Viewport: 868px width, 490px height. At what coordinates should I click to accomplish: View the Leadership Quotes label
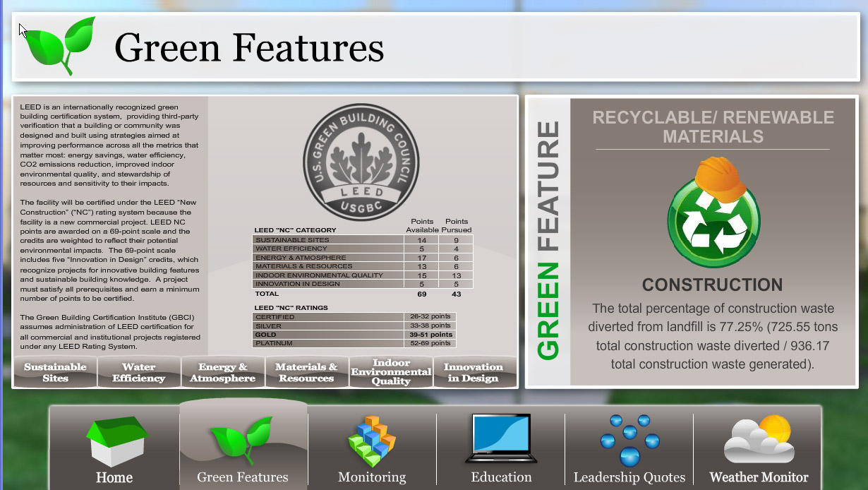click(x=629, y=478)
